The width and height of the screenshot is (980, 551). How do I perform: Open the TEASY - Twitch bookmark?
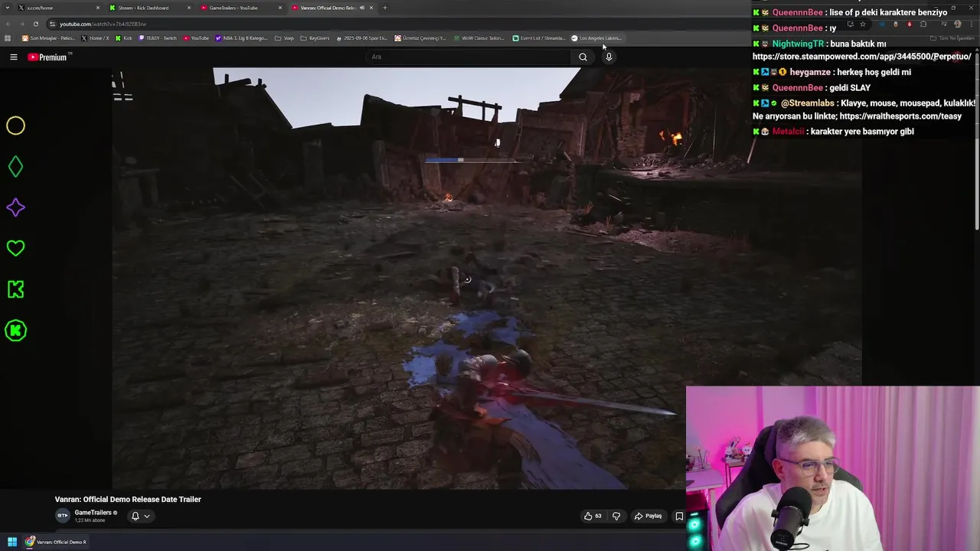coord(158,38)
